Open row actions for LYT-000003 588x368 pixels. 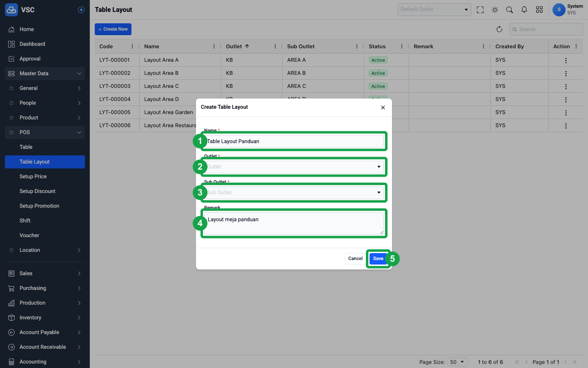566,87
